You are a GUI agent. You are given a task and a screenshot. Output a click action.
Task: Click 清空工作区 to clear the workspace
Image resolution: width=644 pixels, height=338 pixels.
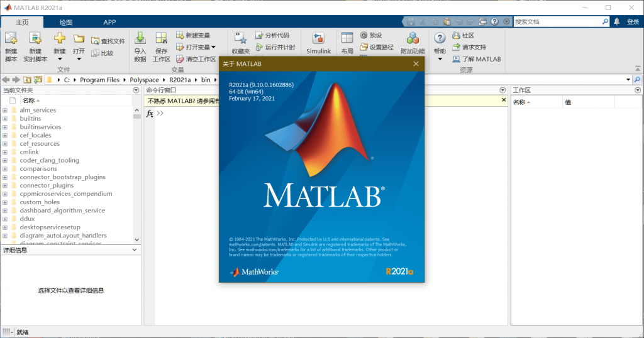(x=196, y=59)
